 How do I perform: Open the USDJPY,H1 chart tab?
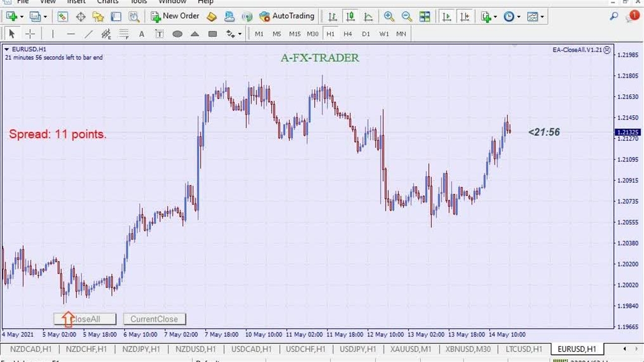358,349
